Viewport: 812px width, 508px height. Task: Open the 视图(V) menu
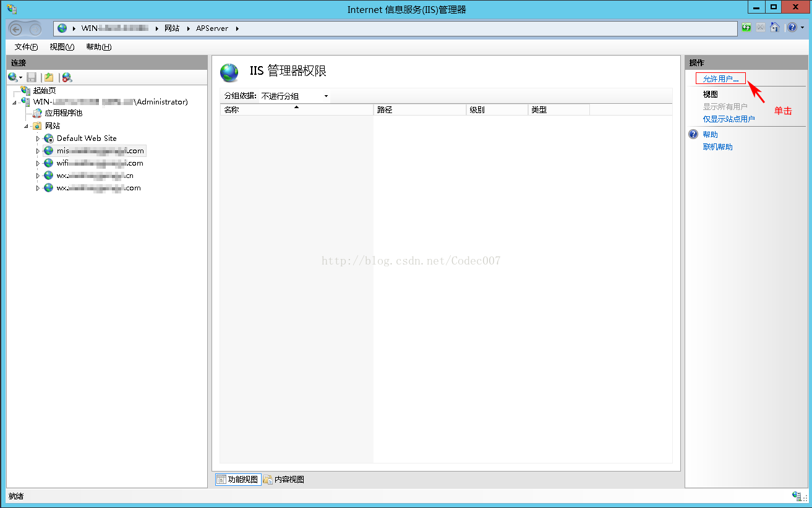[x=62, y=47]
